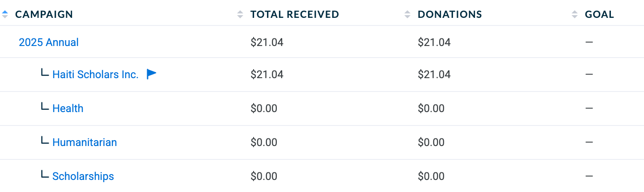Click the Total Received sort arrows
Image resolution: width=644 pixels, height=192 pixels.
click(x=240, y=14)
